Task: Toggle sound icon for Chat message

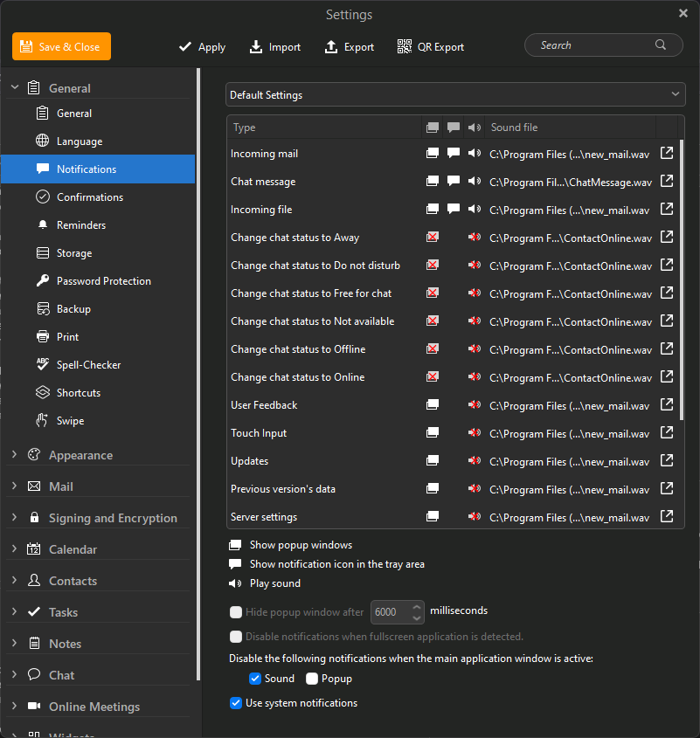Action: (475, 181)
